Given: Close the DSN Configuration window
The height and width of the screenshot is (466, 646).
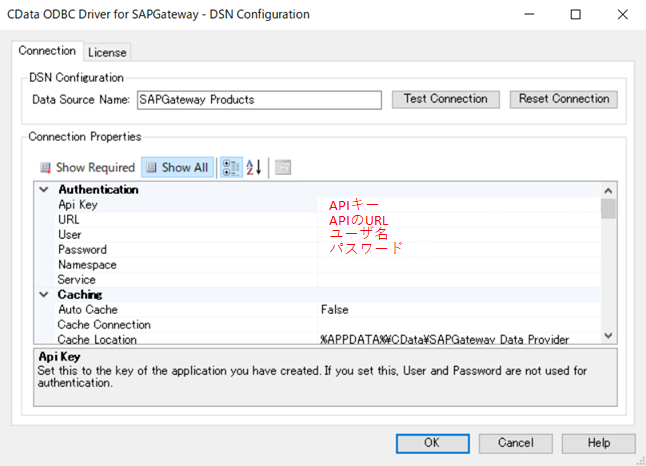Looking at the screenshot, I should click(623, 14).
